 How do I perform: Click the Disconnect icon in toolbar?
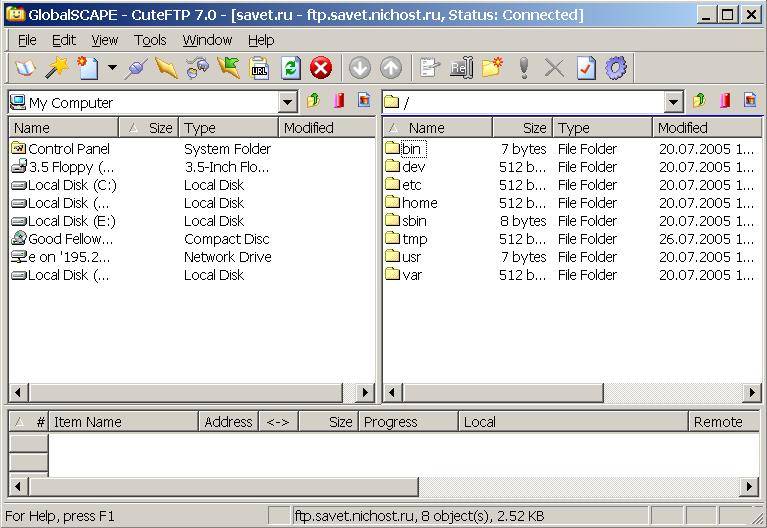[x=166, y=68]
